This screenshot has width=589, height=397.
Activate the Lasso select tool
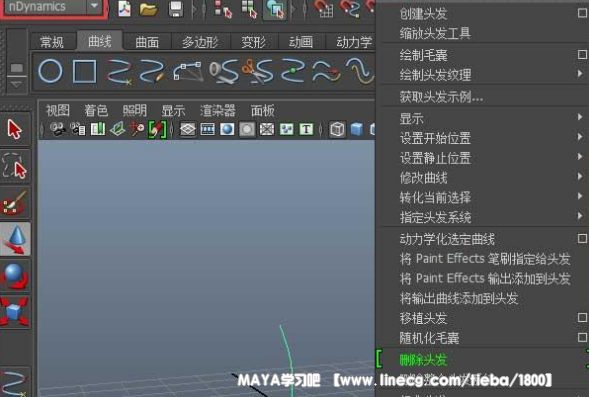[15, 166]
